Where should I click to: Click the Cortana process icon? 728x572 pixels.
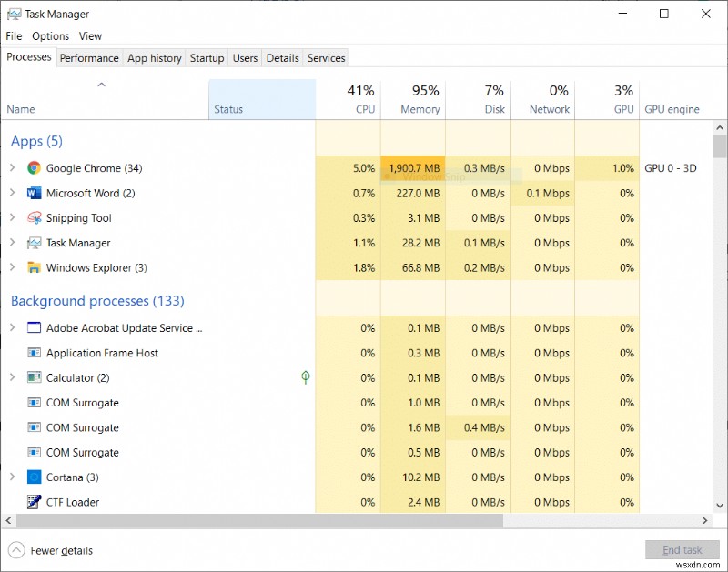[35, 477]
